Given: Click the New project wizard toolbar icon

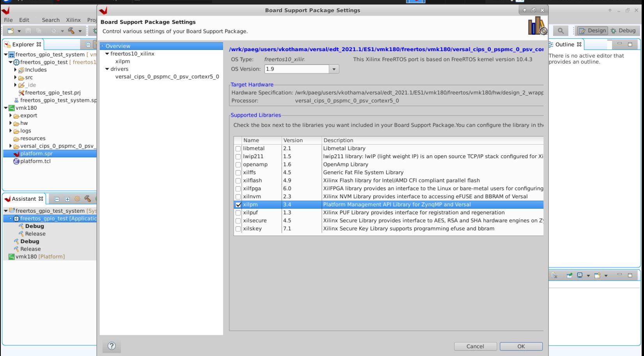Looking at the screenshot, I should pyautogui.click(x=11, y=31).
